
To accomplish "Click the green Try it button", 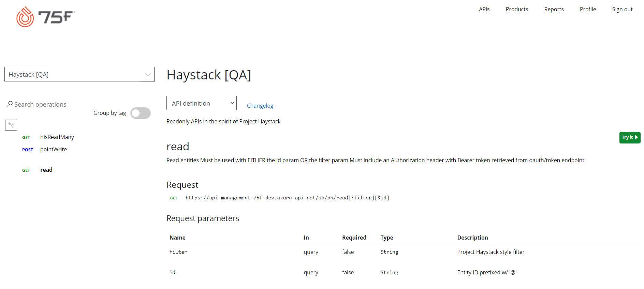I will coord(630,137).
